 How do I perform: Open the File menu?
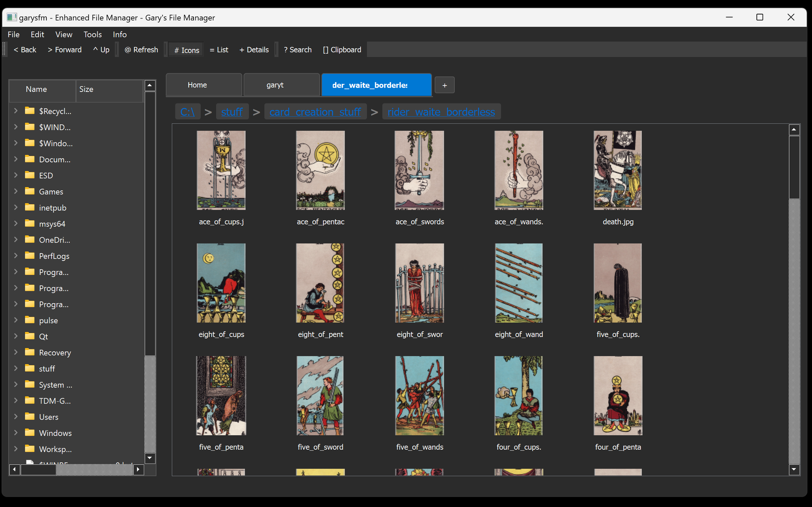[14, 35]
